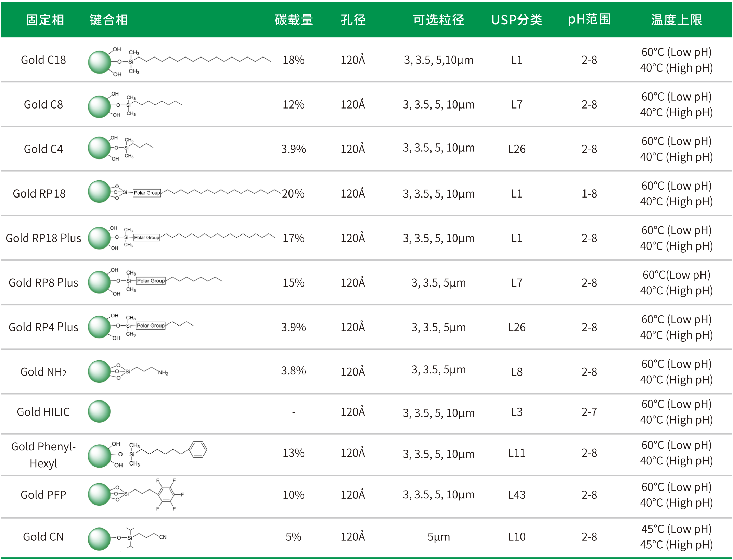
Task: Select the Gold RP18 Plus row name
Action: click(x=43, y=238)
